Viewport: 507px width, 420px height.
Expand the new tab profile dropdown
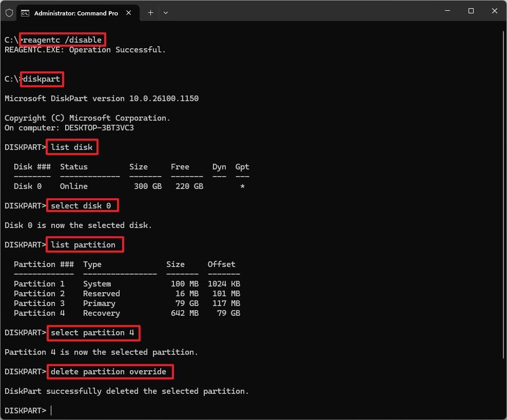click(x=165, y=13)
